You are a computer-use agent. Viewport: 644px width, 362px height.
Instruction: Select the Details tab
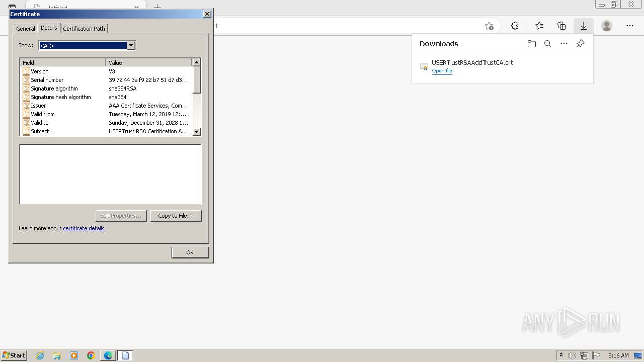[x=49, y=28]
